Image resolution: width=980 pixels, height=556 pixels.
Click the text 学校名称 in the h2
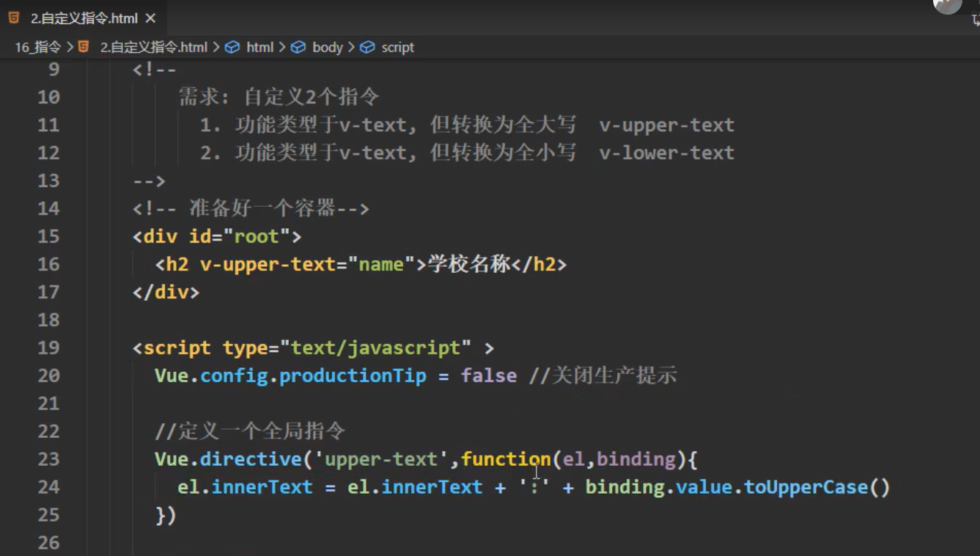[x=469, y=265]
